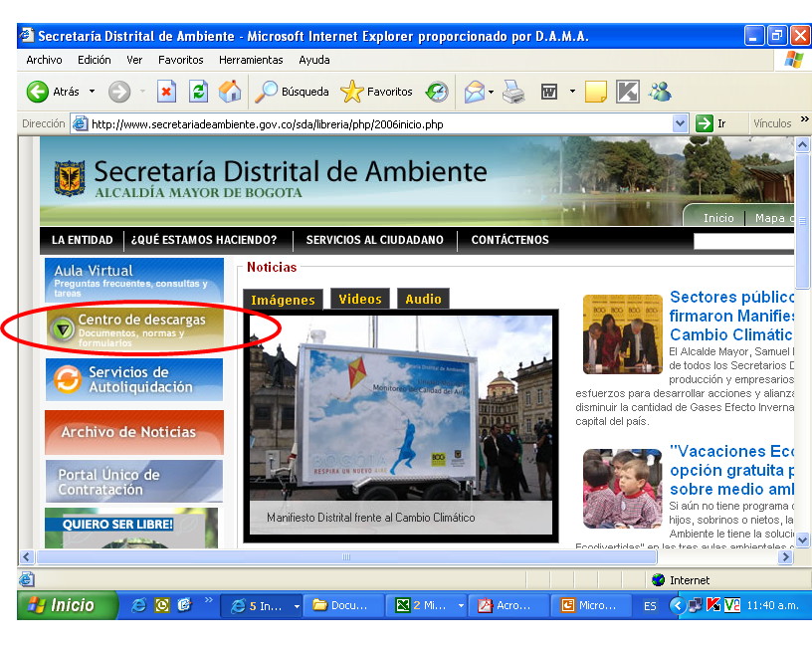Click Bogotá coat of arms logo
Viewport: 812px width, 649px height.
70,179
